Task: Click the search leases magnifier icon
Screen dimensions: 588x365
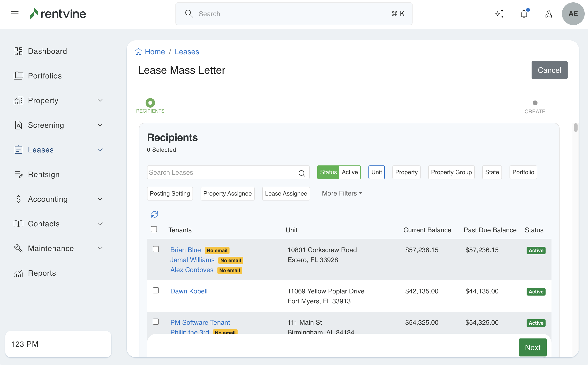Action: pos(302,173)
